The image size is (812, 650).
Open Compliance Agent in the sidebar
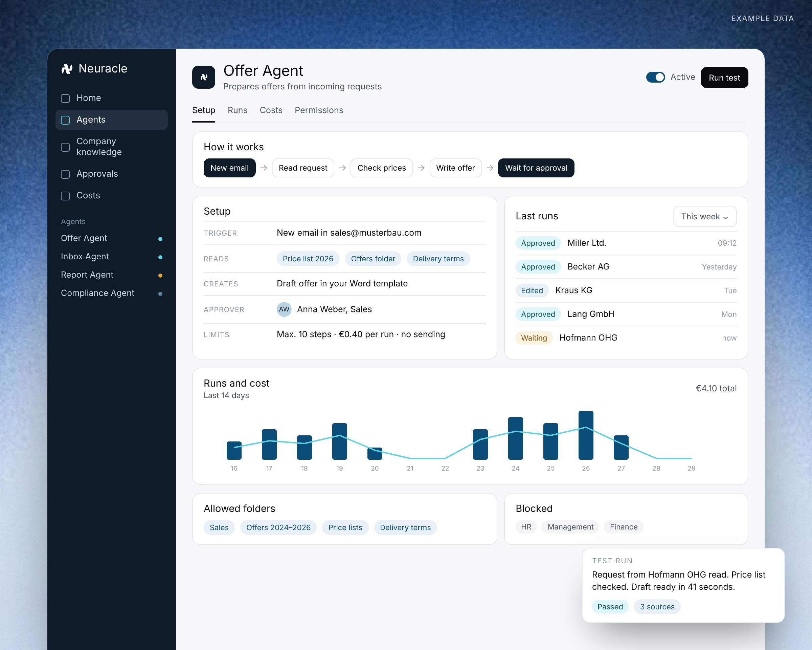click(x=111, y=293)
